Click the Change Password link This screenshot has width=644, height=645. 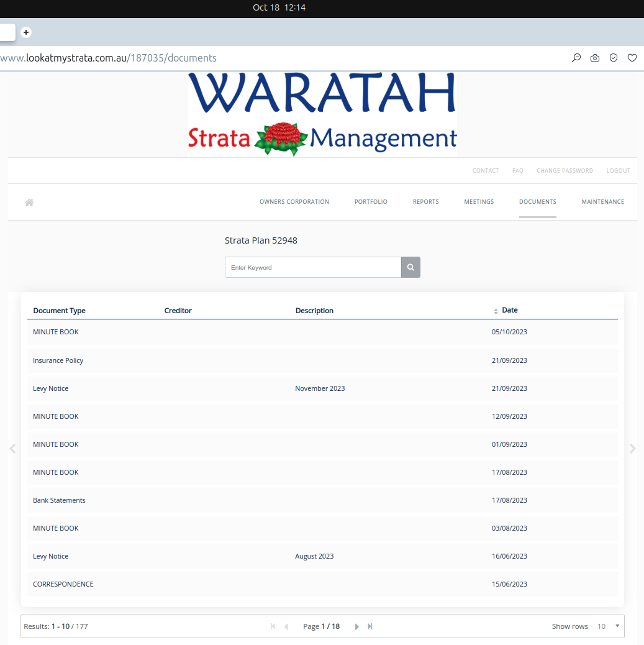(565, 171)
